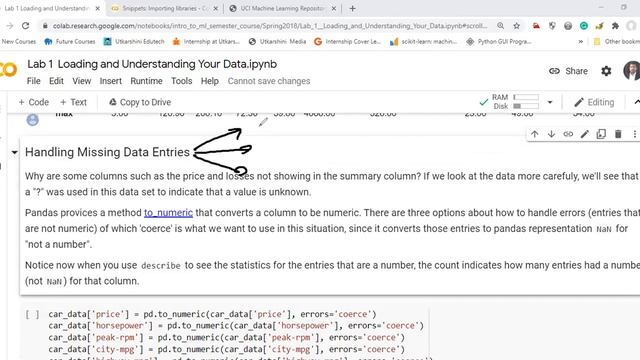Click the browser address bar
The width and height of the screenshot is (640, 360).
pos(269,26)
